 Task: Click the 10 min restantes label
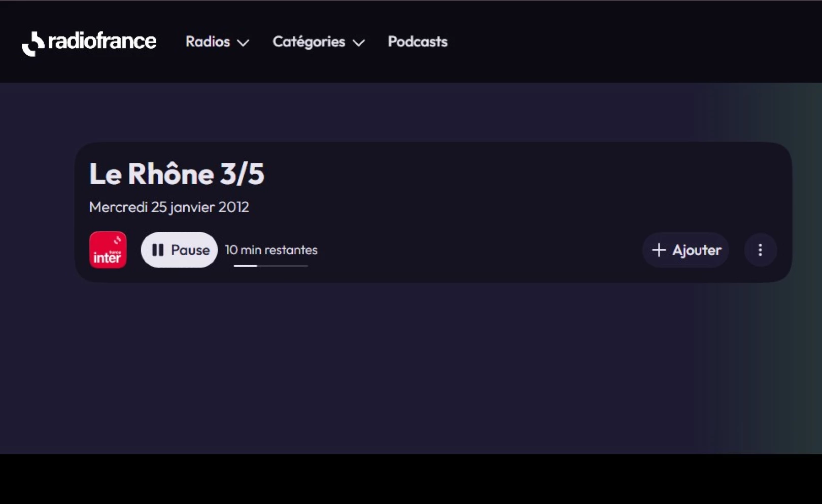[271, 250]
